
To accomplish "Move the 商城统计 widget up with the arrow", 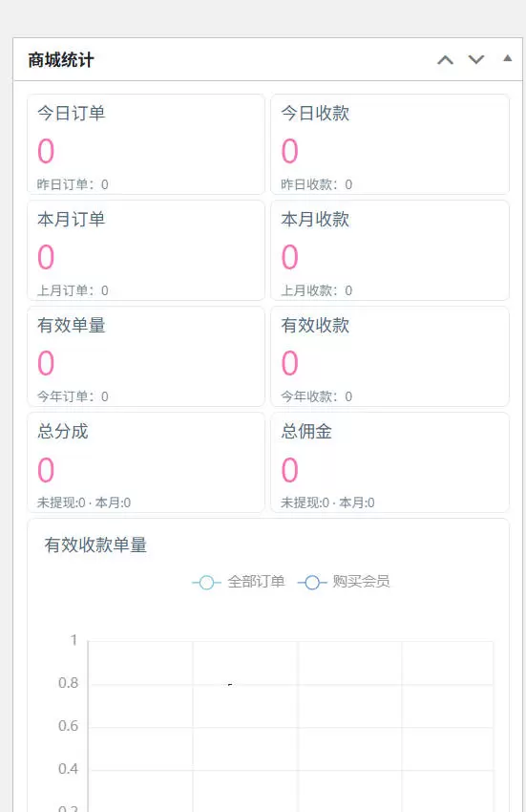I will 445,60.
